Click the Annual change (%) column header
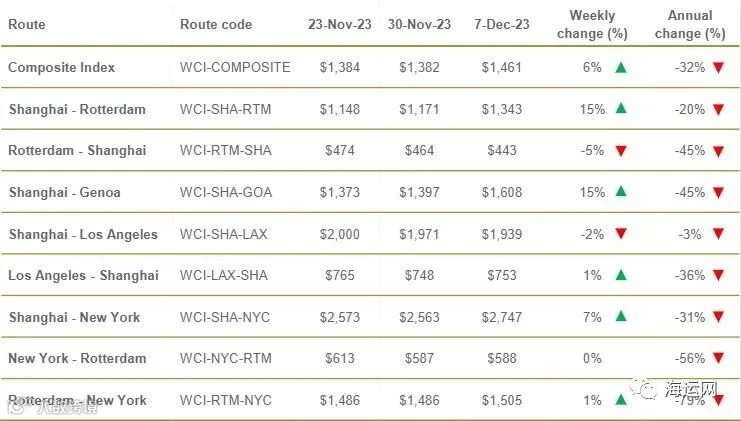 click(690, 25)
